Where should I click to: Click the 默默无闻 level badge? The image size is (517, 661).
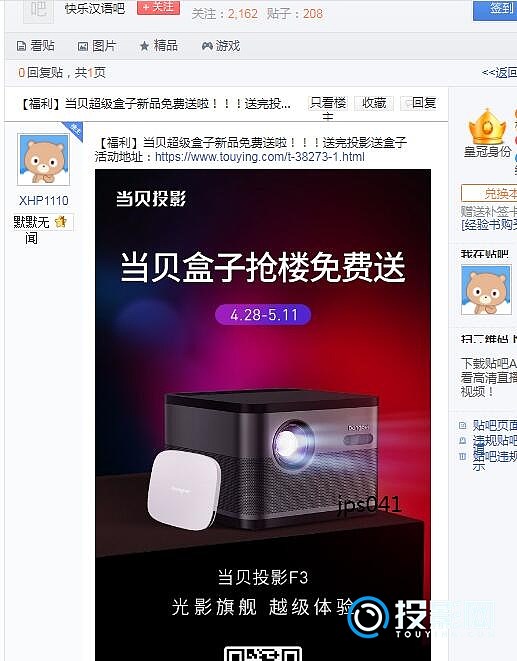[x=42, y=229]
